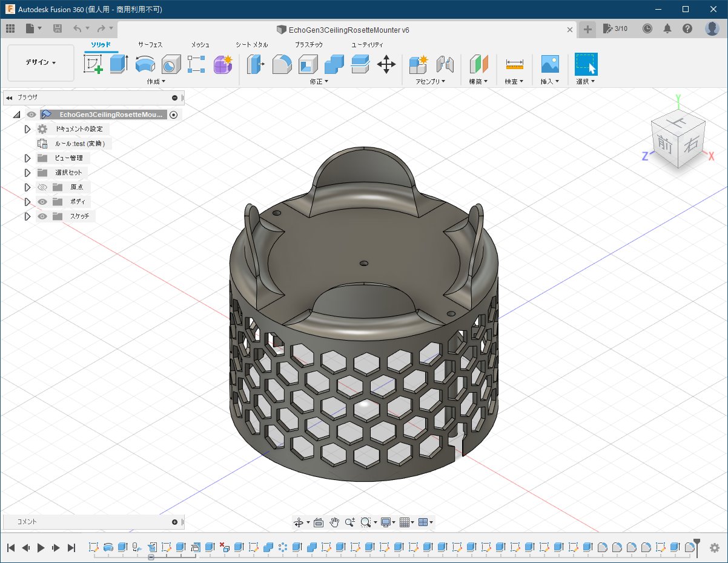Start a new sketch with Create Sketch
This screenshot has height=563, width=728.
point(93,64)
